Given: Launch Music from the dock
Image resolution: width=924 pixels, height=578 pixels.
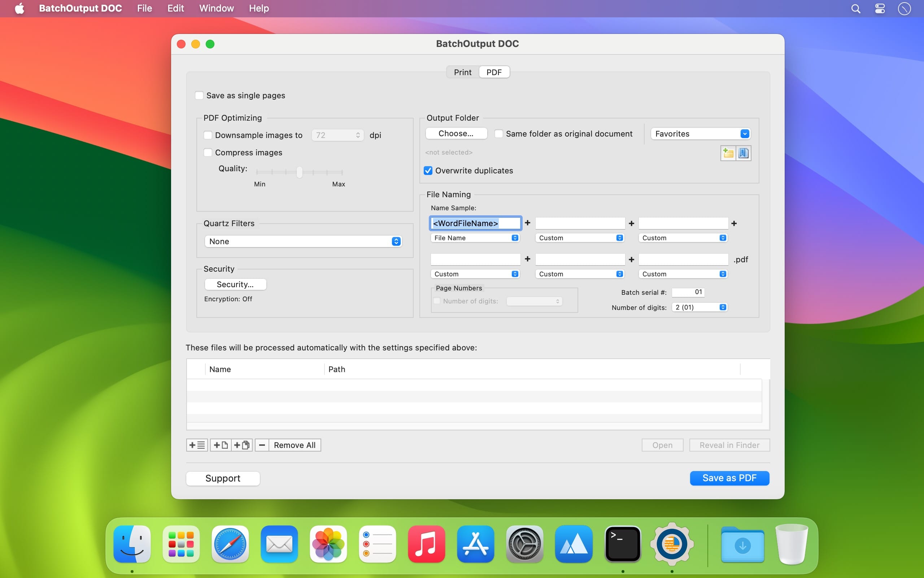Looking at the screenshot, I should click(x=427, y=544).
